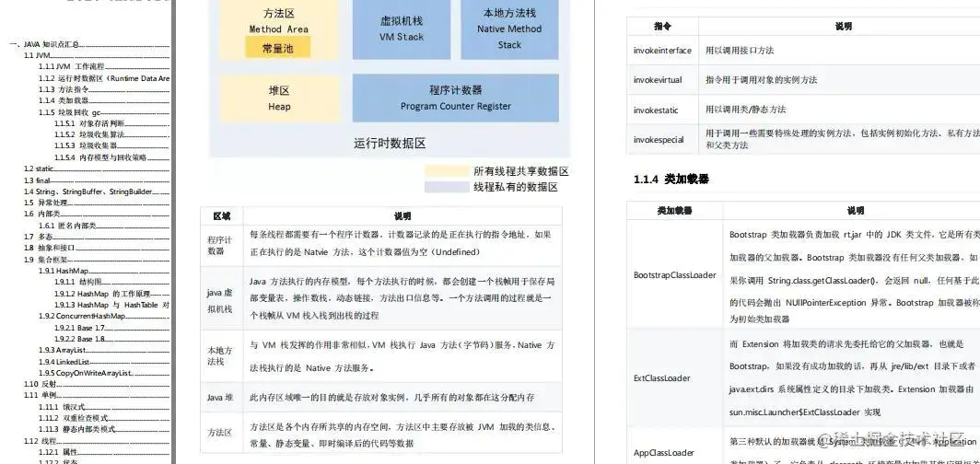
Task: Open contents entry '1.12 线程'
Action: tap(97, 441)
